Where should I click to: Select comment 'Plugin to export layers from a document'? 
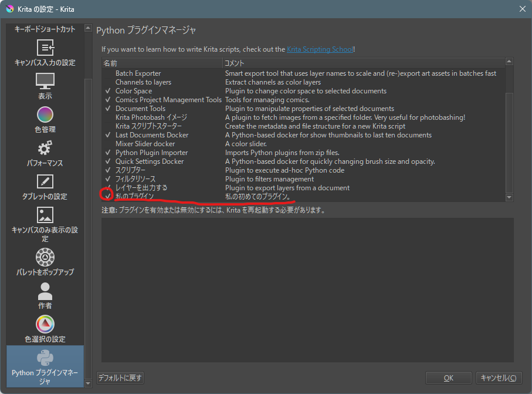click(287, 188)
